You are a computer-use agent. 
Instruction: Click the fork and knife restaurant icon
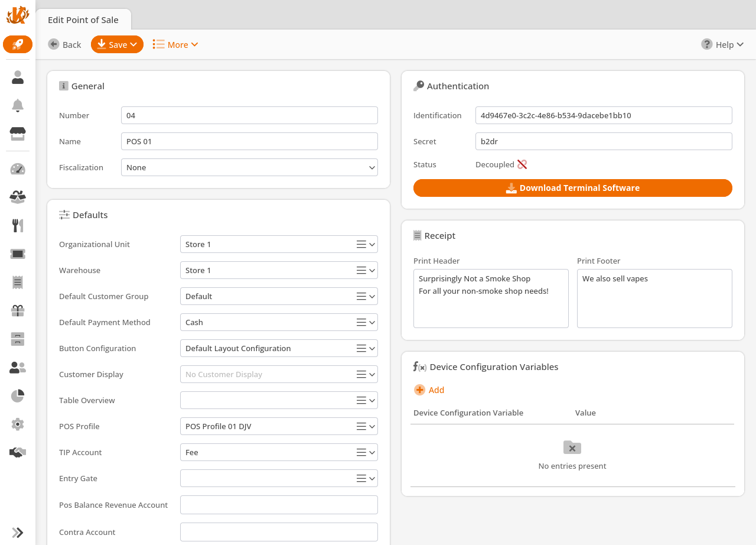pos(18,225)
